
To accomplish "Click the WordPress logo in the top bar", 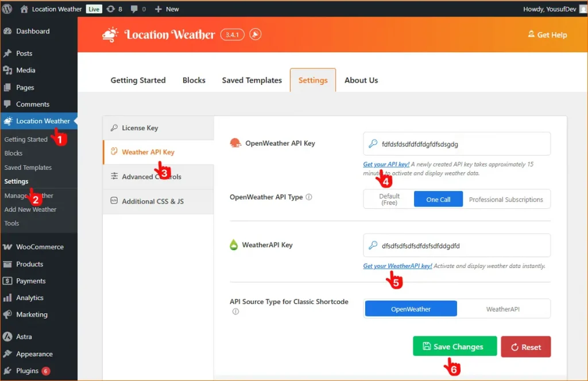I will 8,9.
